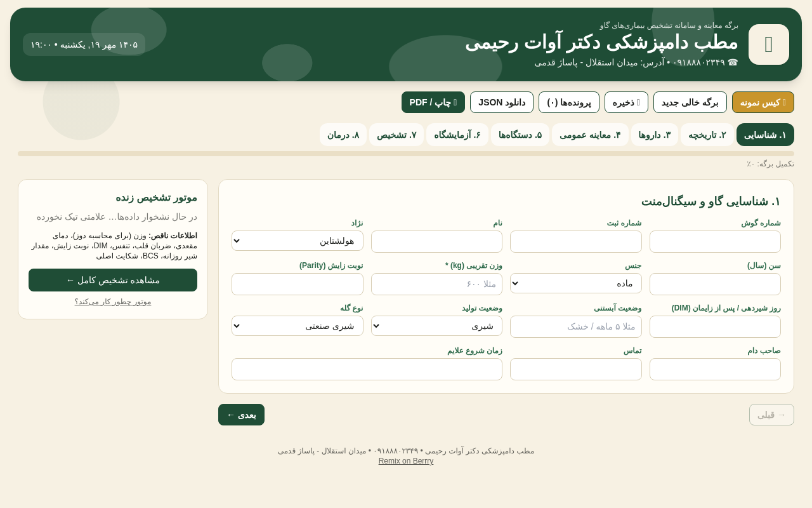Viewport: 812px width, 508px height.
Task: Click the pregnancy status 'وضعیت آبستنی' field
Action: (x=576, y=326)
